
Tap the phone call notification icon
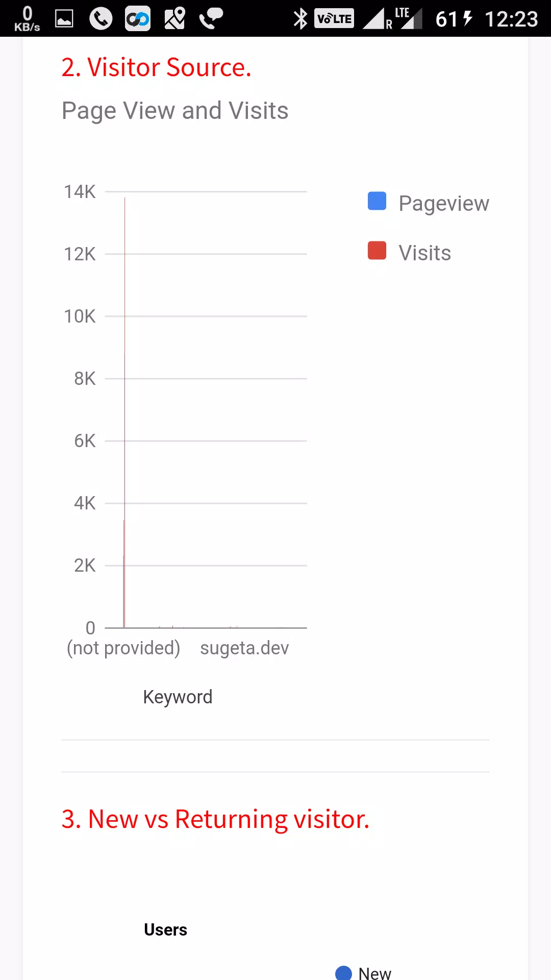(101, 19)
